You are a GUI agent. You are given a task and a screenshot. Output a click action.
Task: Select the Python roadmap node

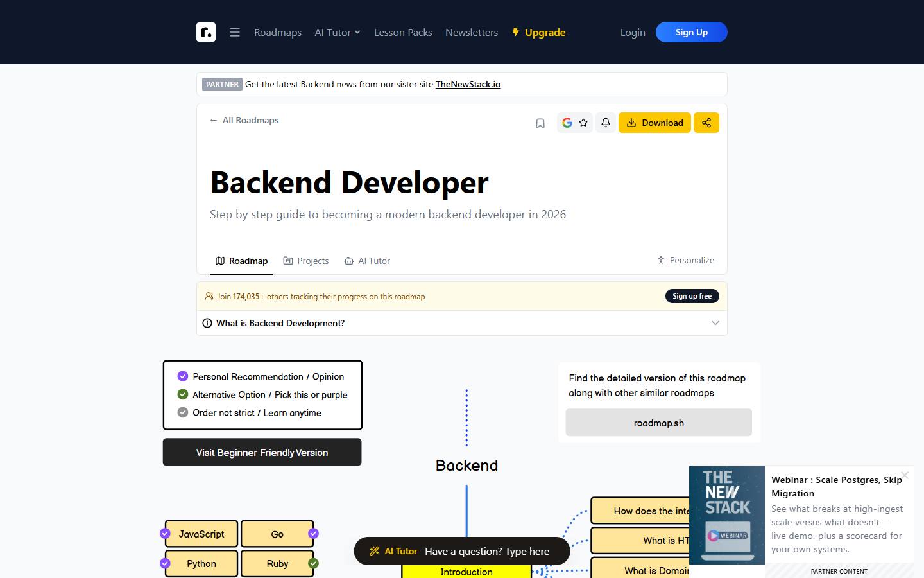[201, 563]
